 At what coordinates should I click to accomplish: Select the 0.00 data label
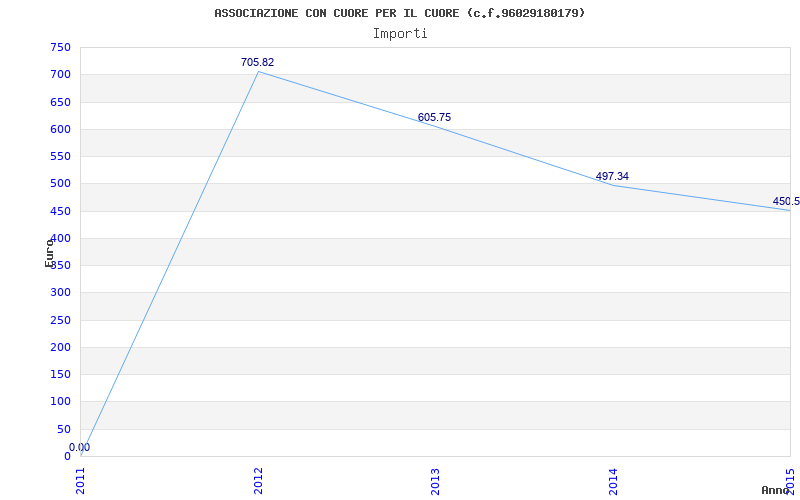point(80,447)
